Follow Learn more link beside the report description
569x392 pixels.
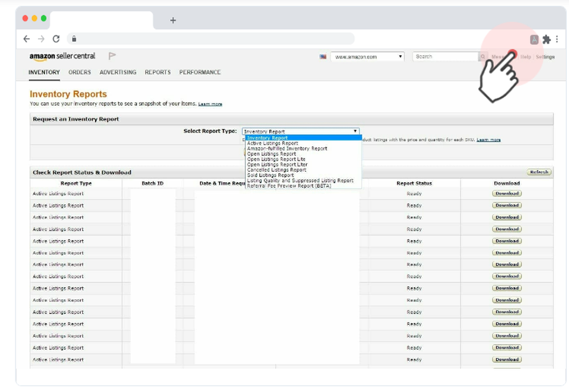(488, 140)
